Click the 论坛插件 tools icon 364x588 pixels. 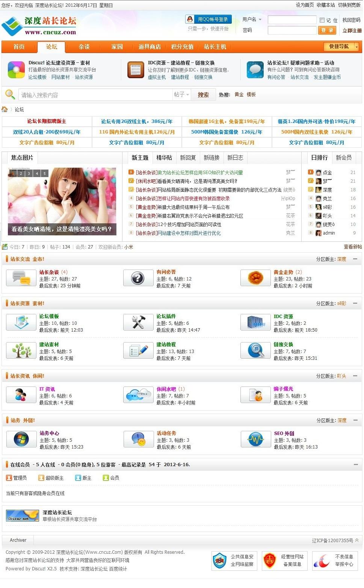point(138,322)
